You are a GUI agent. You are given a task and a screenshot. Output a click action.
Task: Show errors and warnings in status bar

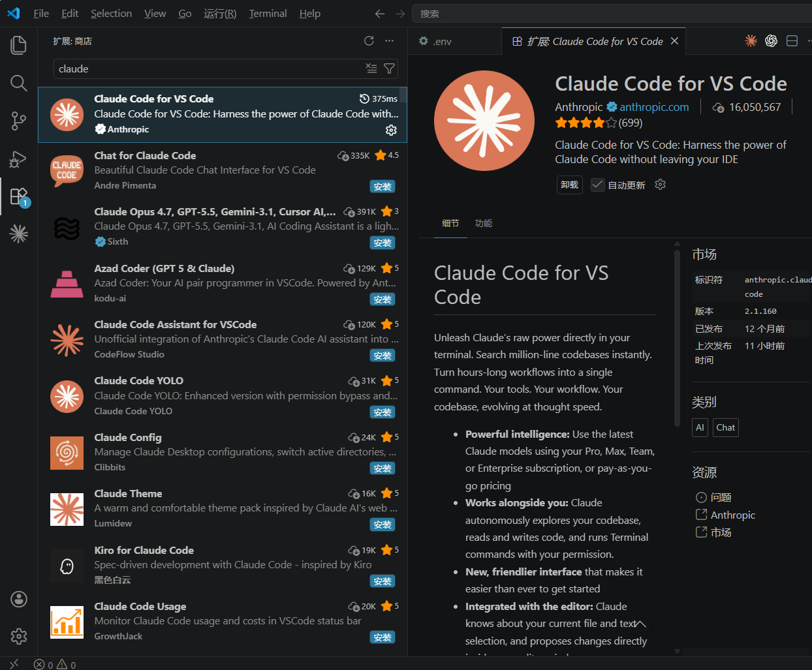(x=55, y=664)
